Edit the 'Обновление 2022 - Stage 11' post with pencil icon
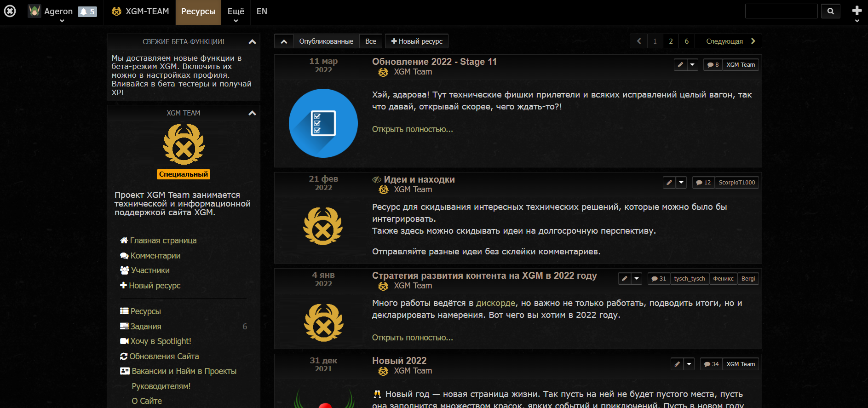 pyautogui.click(x=680, y=65)
